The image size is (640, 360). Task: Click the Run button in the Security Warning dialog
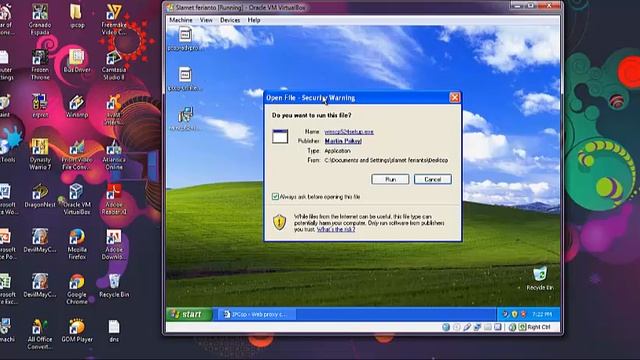point(390,179)
